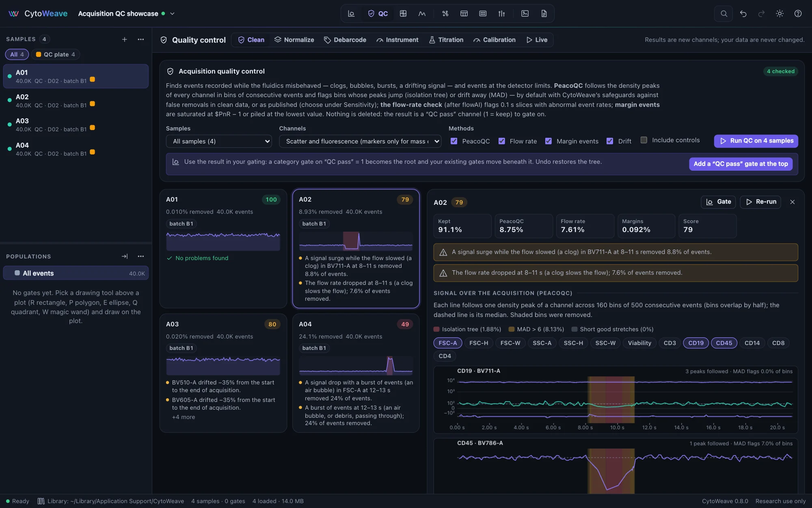Viewport: 812px width, 508px height.
Task: Open the figure image icon in toolbar
Action: click(525, 13)
